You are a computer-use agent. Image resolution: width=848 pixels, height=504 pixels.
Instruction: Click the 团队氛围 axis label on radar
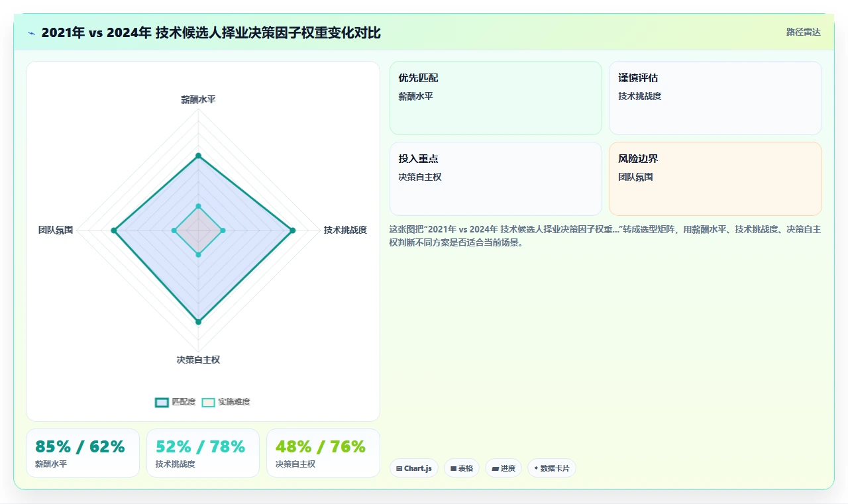point(56,230)
